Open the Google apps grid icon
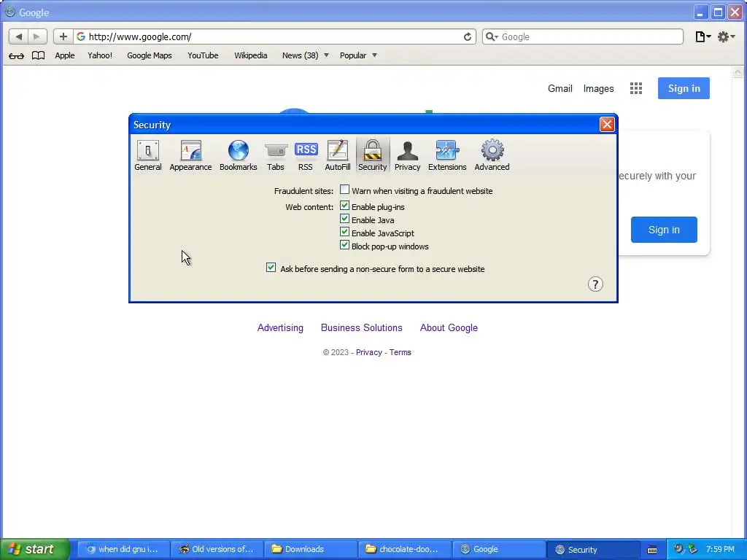The image size is (747, 560). pyautogui.click(x=636, y=88)
